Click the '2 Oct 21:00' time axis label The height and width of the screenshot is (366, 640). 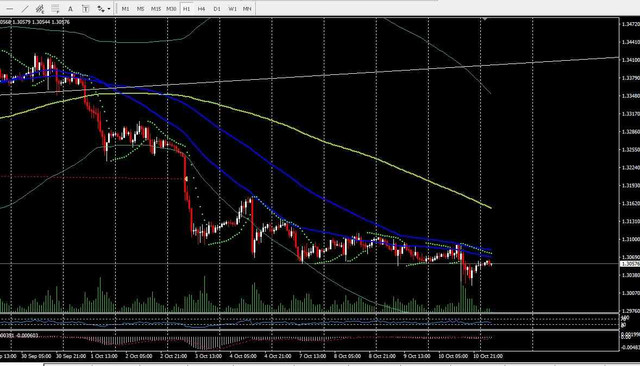[x=173, y=356]
